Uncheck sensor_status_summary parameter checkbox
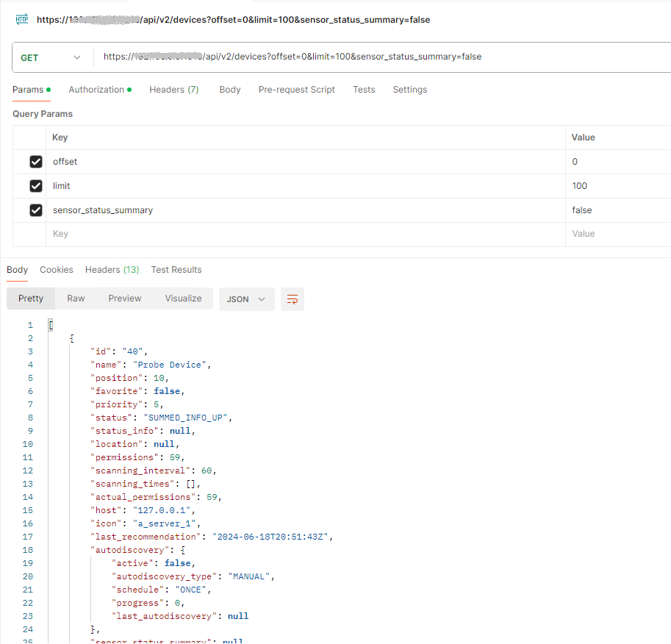Viewport: 671px width, 644px height. pyautogui.click(x=35, y=210)
